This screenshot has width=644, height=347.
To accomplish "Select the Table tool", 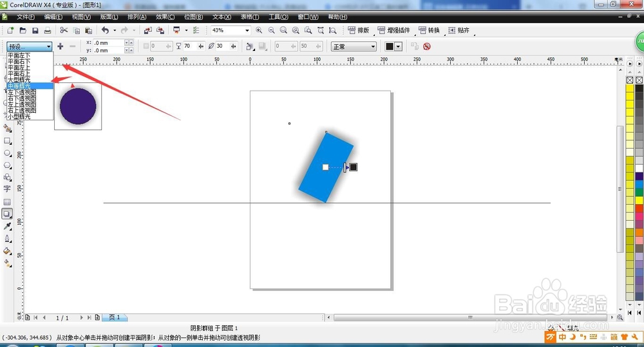I will point(7,202).
